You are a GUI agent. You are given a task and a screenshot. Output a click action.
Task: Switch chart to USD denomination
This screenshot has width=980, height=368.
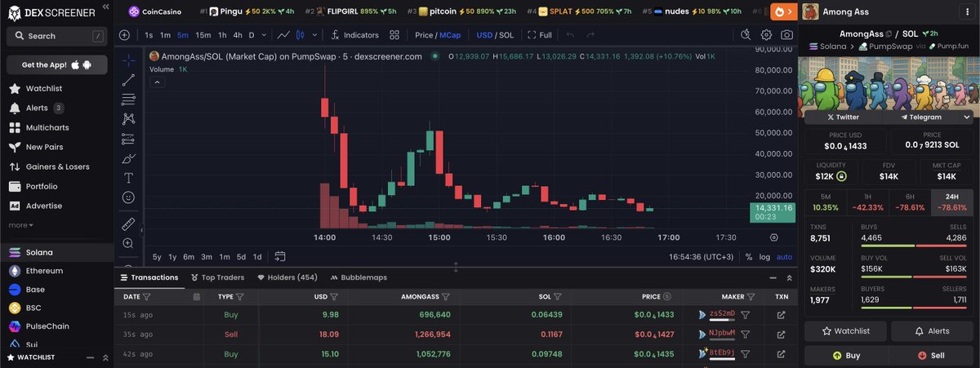tap(484, 35)
